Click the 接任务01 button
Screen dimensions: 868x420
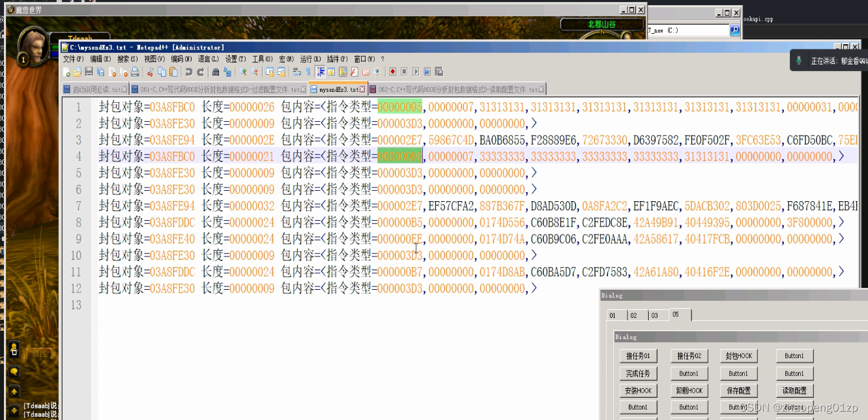(x=639, y=356)
